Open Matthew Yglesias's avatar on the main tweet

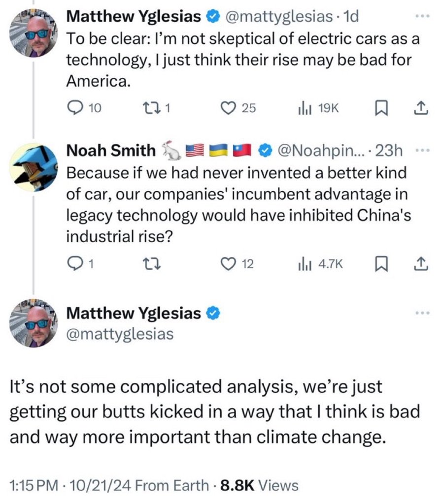(34, 323)
